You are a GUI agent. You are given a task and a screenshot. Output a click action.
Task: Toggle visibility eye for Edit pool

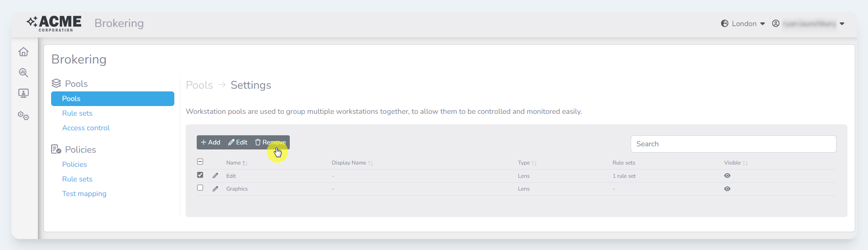[x=727, y=176]
